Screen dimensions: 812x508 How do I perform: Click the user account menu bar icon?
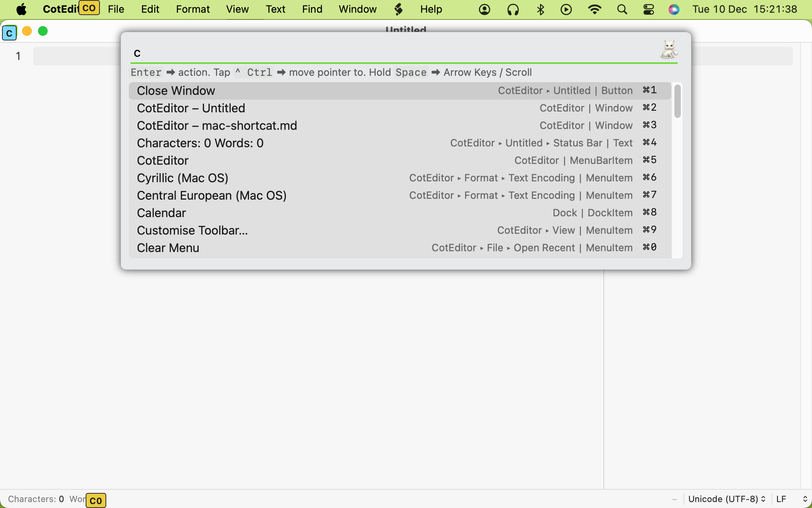pyautogui.click(x=485, y=9)
